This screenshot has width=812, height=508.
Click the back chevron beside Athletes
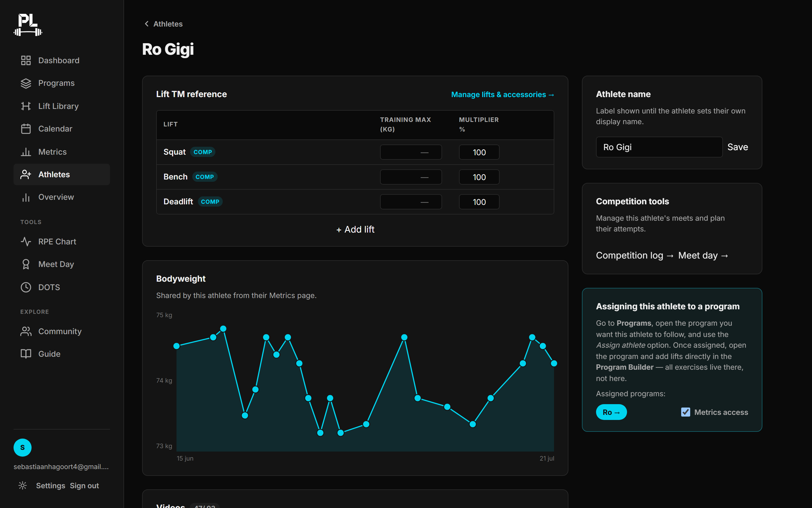click(147, 24)
